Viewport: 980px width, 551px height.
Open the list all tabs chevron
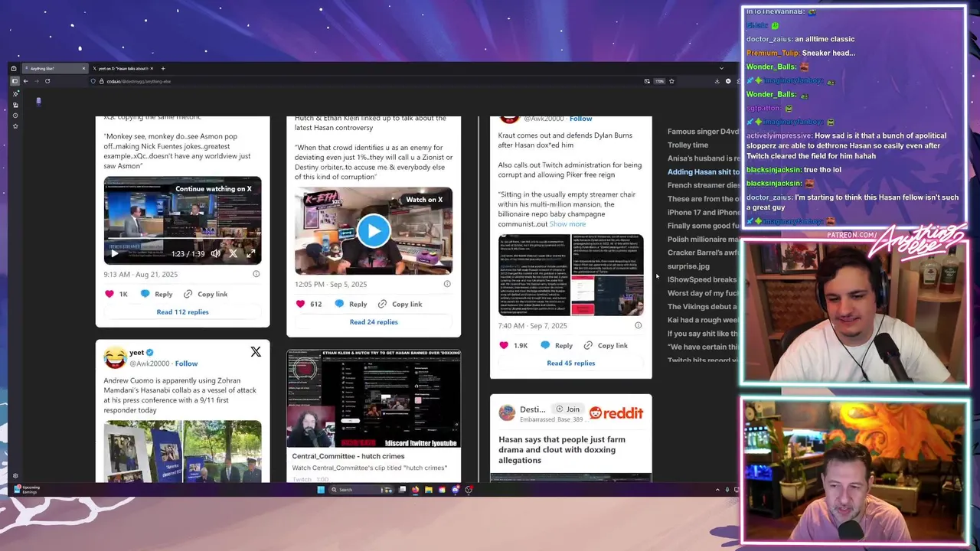pos(721,68)
